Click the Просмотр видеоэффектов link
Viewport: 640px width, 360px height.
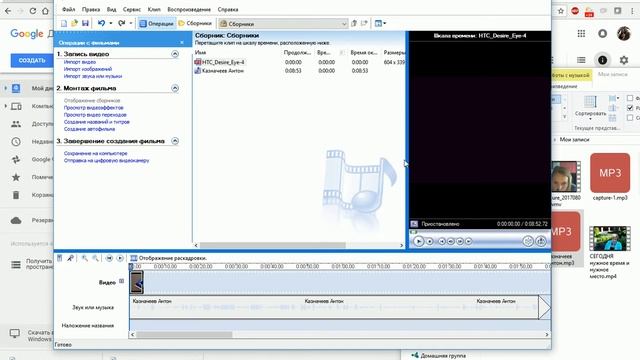(93, 108)
